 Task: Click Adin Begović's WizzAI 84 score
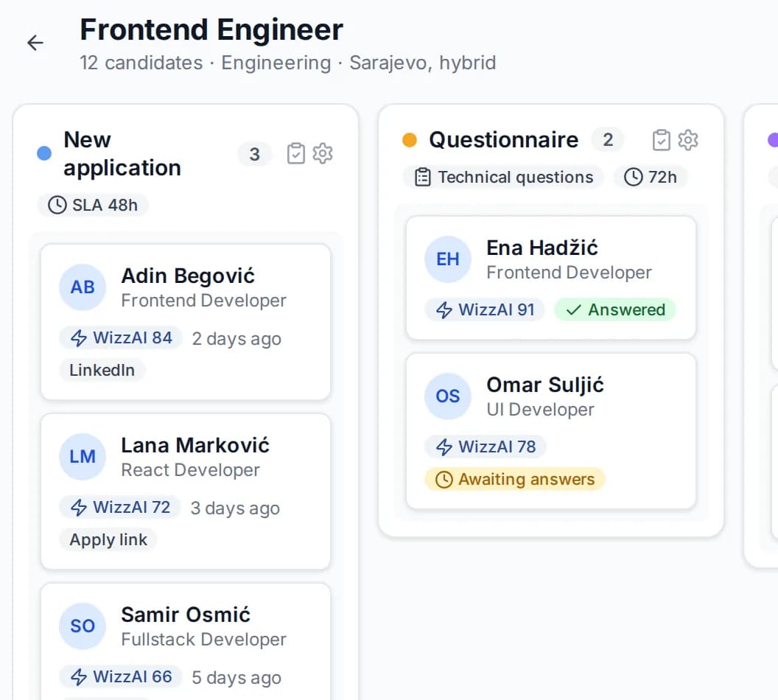tap(121, 338)
